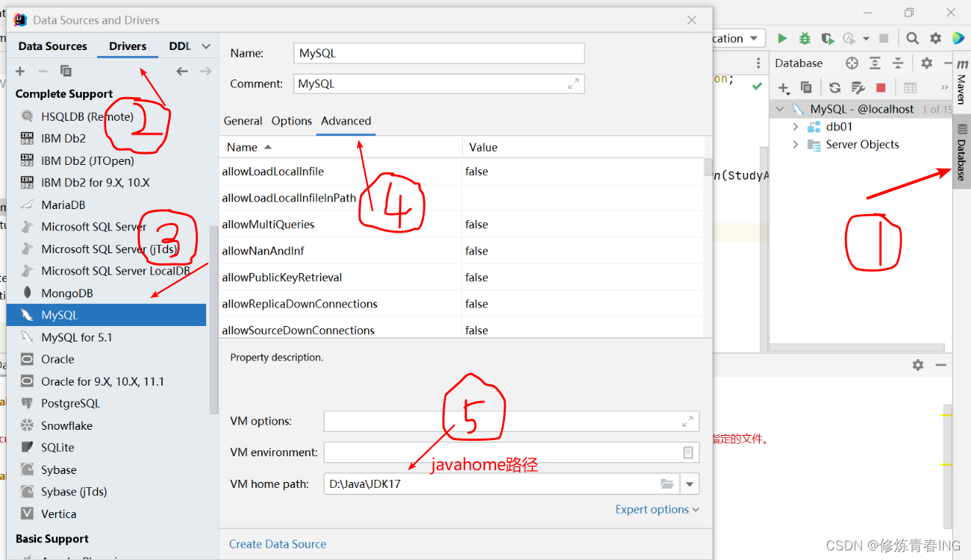Image resolution: width=971 pixels, height=560 pixels.
Task: Click the Expert options link
Action: tap(652, 508)
